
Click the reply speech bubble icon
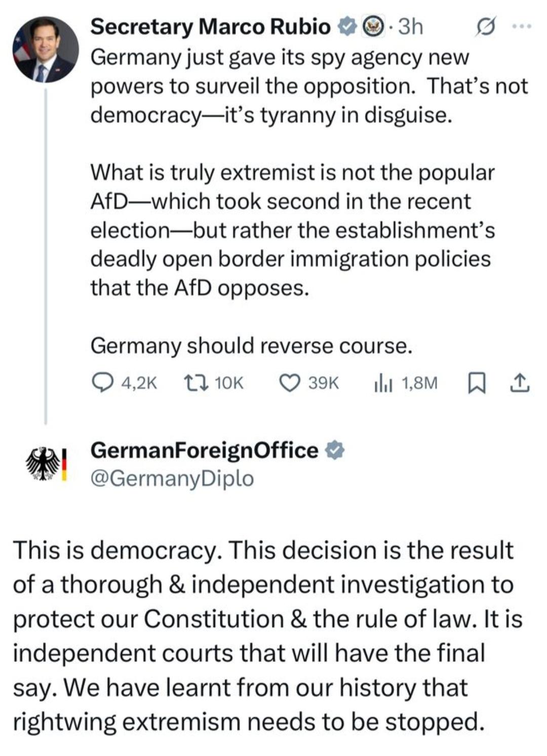[104, 383]
